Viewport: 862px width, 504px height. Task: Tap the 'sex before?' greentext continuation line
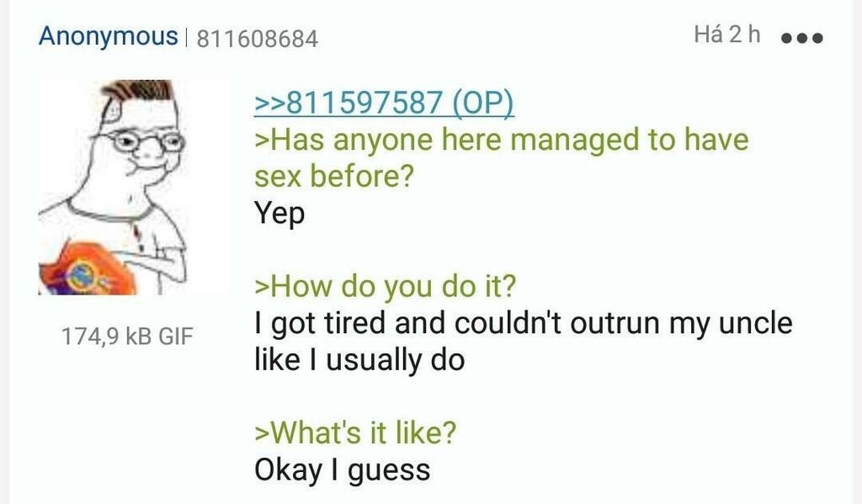pyautogui.click(x=333, y=177)
